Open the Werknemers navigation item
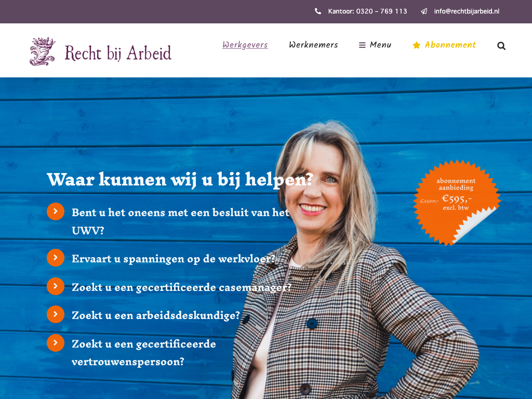Viewport: 532px width, 399px height. tap(313, 45)
